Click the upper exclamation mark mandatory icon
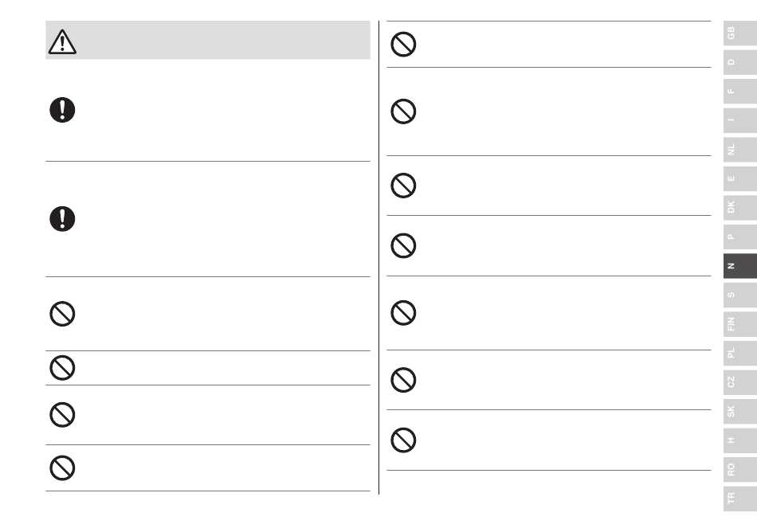The image size is (757, 532). (62, 109)
